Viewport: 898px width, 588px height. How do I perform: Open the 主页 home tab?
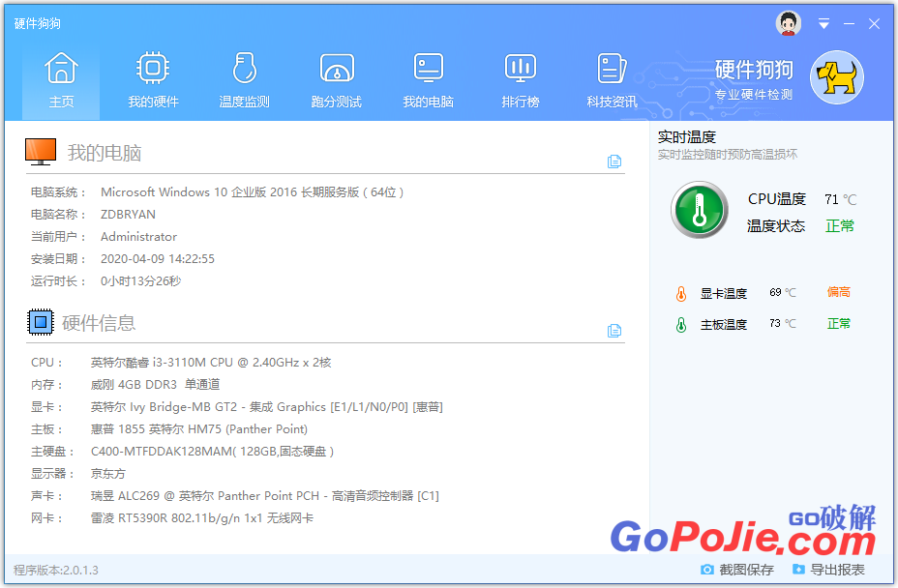pos(61,80)
